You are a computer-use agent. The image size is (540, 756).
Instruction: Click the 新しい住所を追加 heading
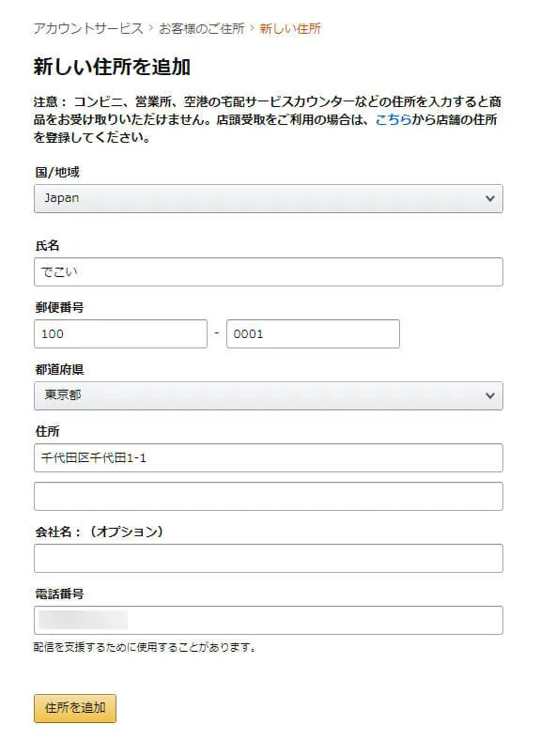coord(112,67)
